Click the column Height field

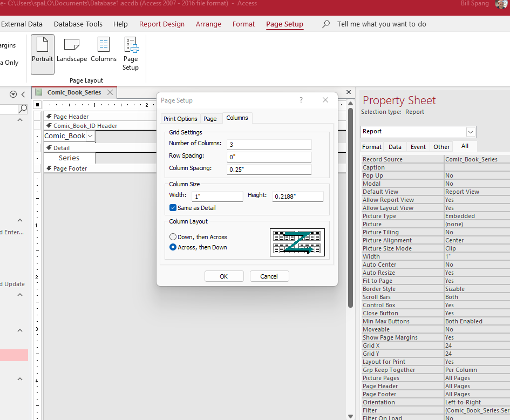[x=297, y=196]
